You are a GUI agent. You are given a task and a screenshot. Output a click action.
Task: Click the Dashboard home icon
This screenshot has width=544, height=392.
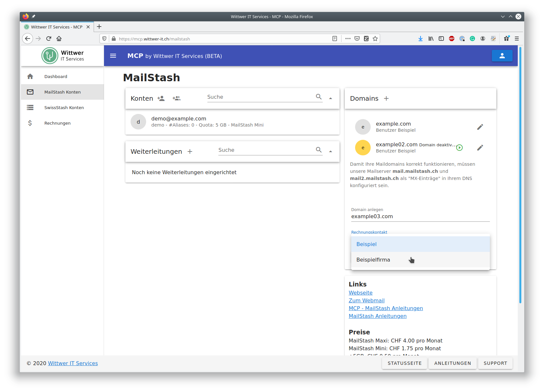(x=30, y=76)
